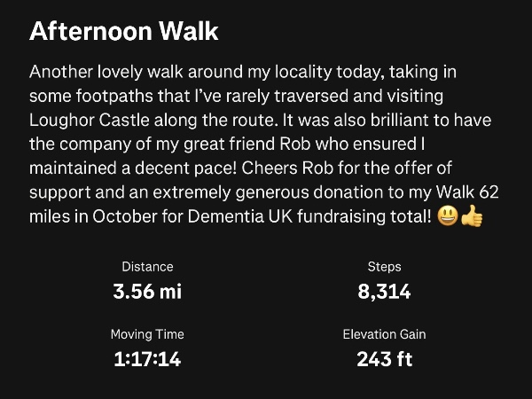Select the Steps label
The image size is (532, 399).
coord(384,266)
